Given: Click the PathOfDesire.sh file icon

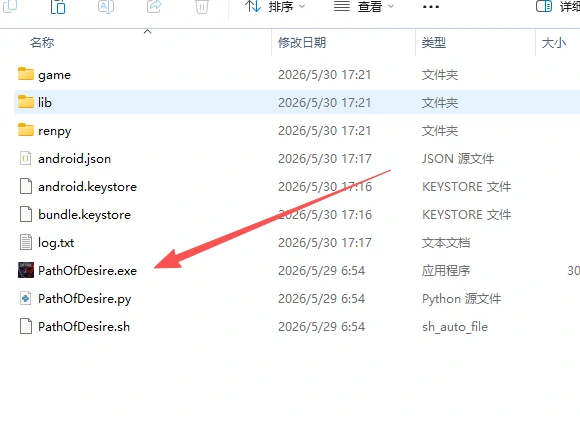Looking at the screenshot, I should tap(26, 326).
